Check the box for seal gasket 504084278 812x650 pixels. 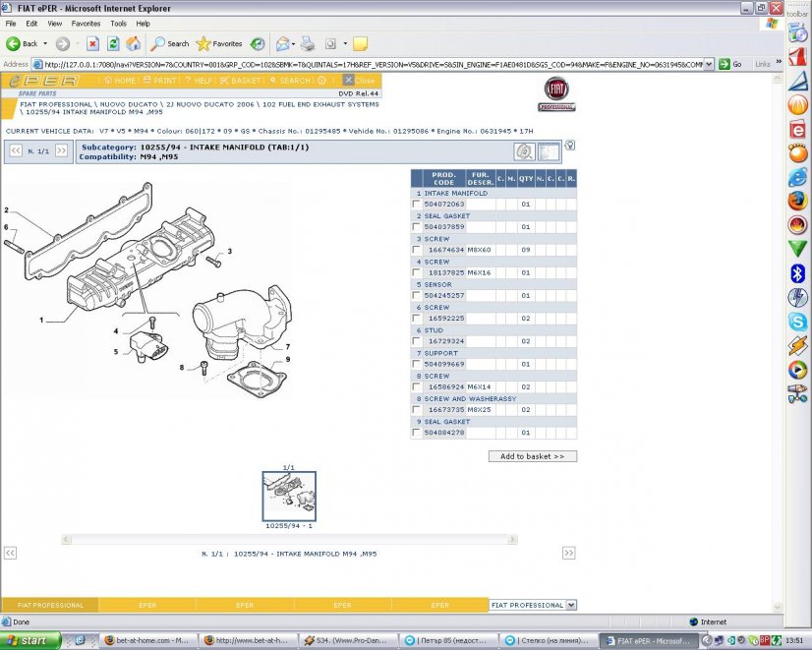(x=416, y=433)
